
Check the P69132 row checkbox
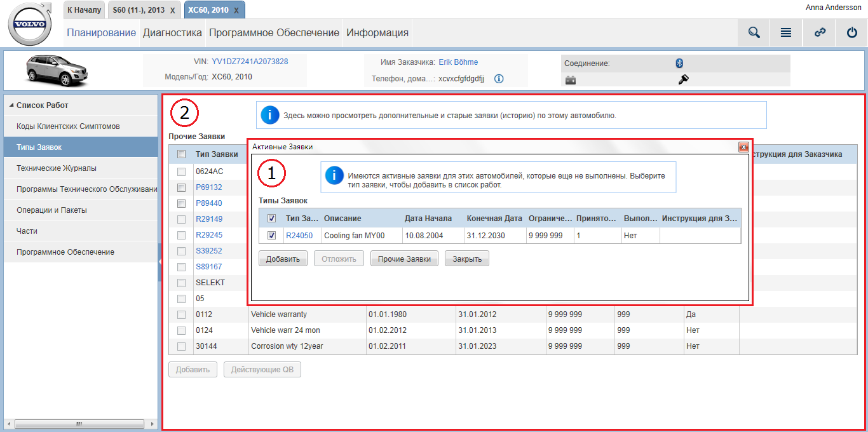pyautogui.click(x=182, y=187)
